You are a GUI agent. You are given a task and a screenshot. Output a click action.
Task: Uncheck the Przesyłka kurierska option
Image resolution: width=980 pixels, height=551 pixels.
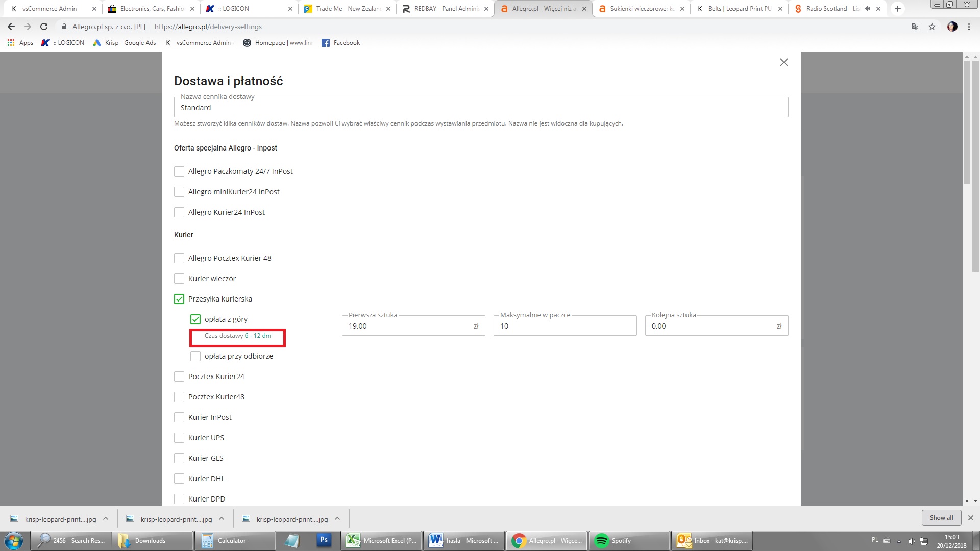click(x=179, y=299)
